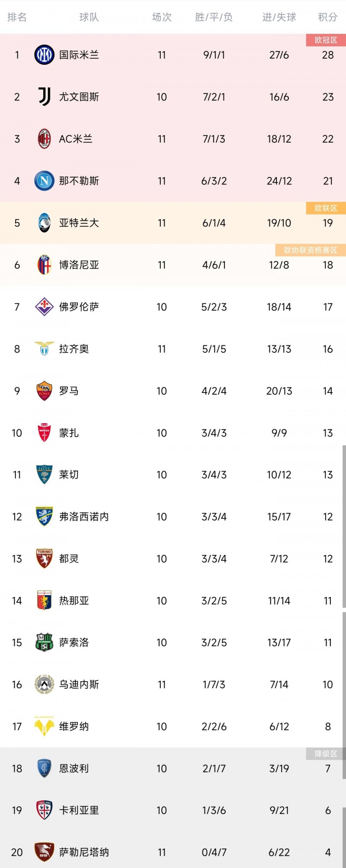Image resolution: width=346 pixels, height=868 pixels.
Task: Sort the table by 积分 column
Action: [x=327, y=18]
